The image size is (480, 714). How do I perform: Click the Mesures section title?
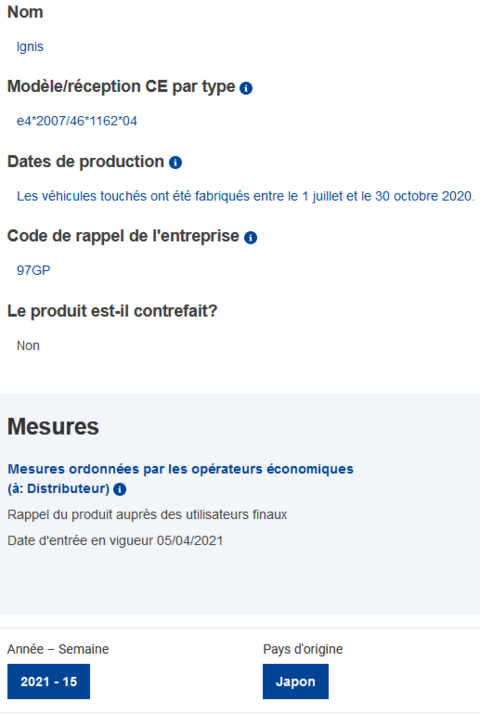[53, 427]
